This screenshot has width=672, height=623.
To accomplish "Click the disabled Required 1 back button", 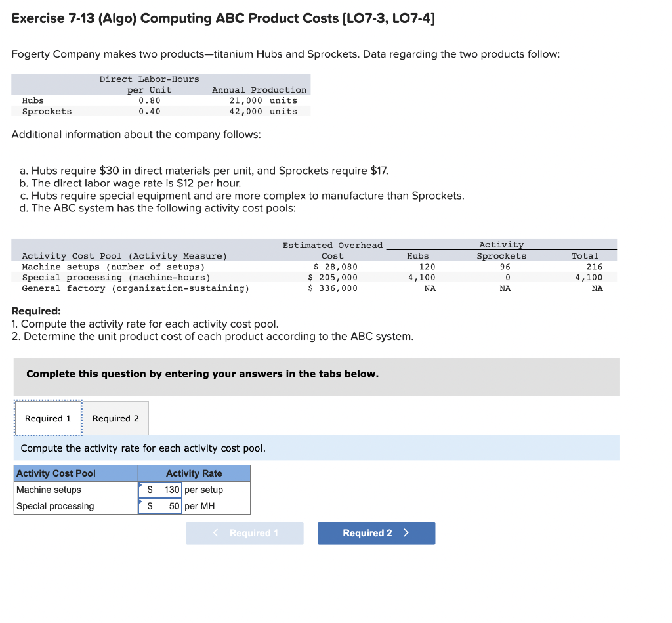I will 244,533.
